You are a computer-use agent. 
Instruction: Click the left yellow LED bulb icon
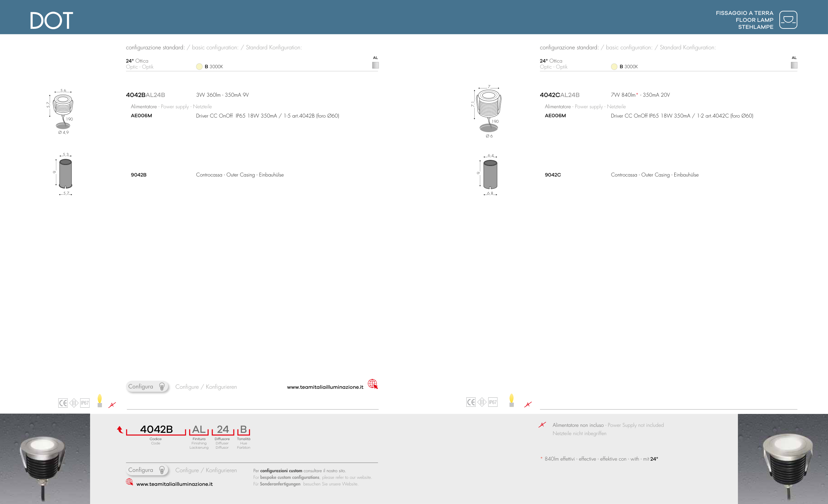point(99,400)
